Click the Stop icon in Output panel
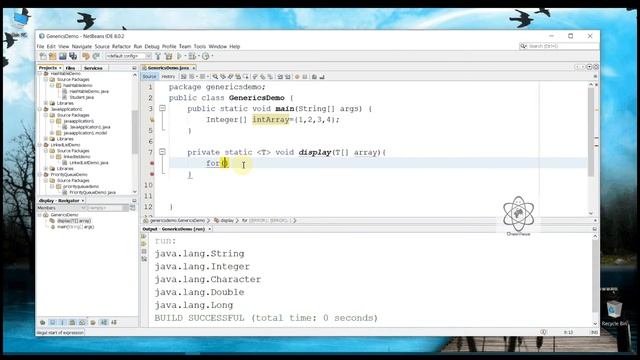This screenshot has height=360, width=640. pyautogui.click(x=144, y=251)
